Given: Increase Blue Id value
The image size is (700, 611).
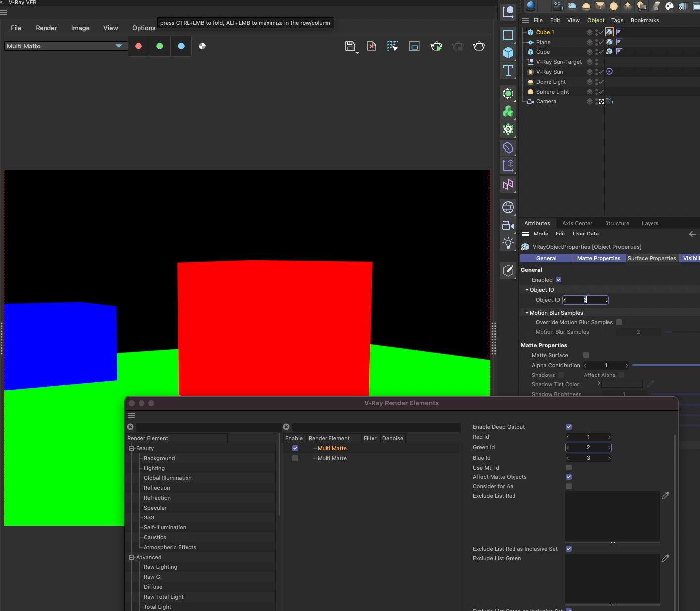Looking at the screenshot, I should 609,458.
